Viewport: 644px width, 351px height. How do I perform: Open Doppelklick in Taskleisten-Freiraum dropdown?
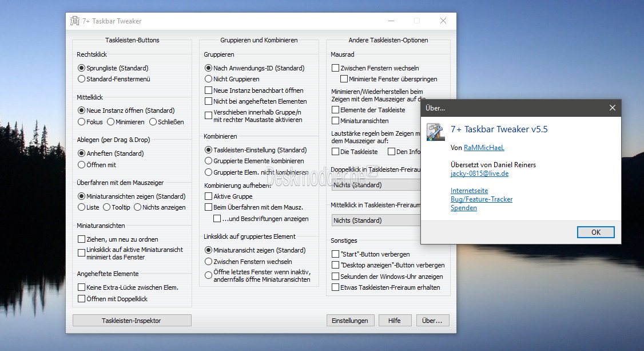pos(376,185)
